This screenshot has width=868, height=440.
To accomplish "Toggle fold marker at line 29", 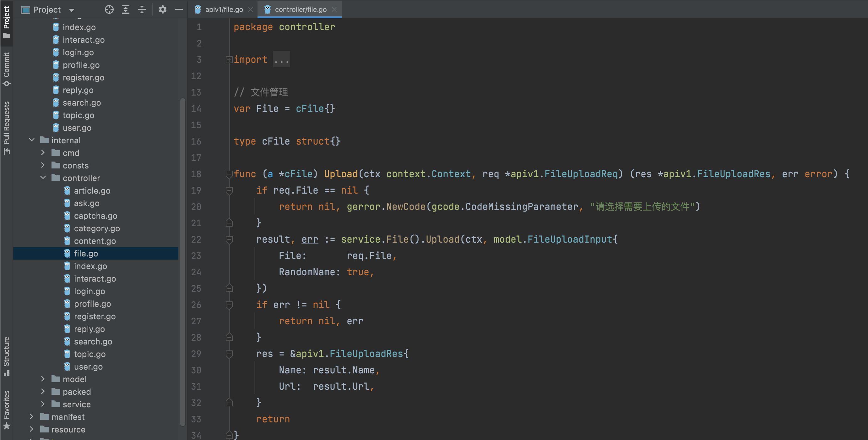I will click(229, 354).
